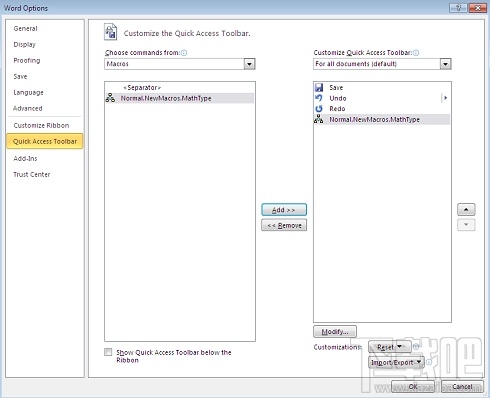Click the OK button
Screen dimensions: 490x398
413,386
